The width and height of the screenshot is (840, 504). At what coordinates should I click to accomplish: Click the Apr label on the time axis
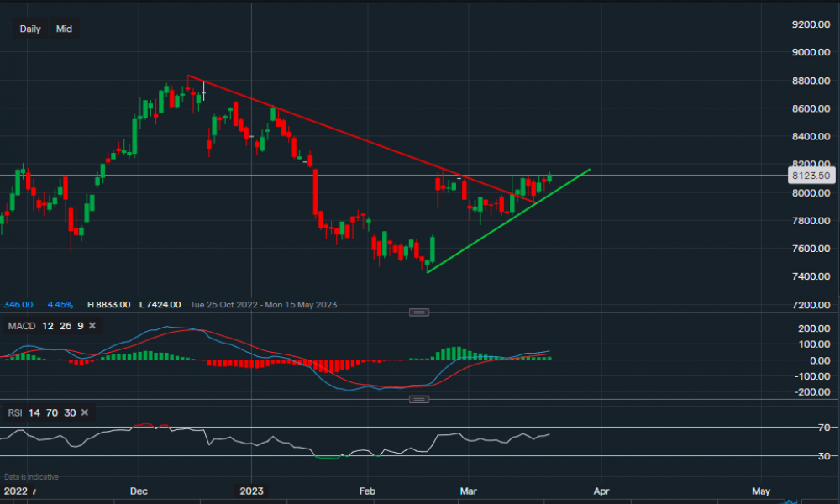pyautogui.click(x=601, y=491)
